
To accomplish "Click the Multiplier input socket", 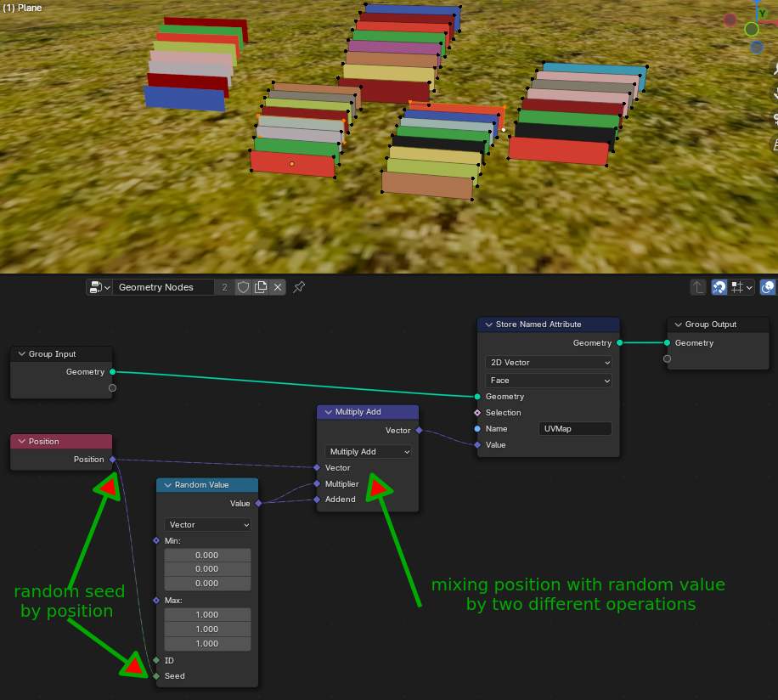I will (x=317, y=483).
